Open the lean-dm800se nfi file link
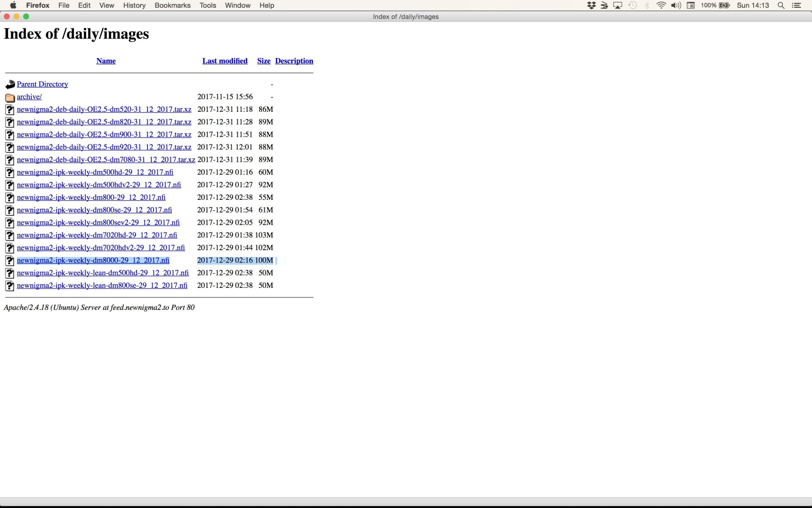812x508 pixels. pos(102,286)
